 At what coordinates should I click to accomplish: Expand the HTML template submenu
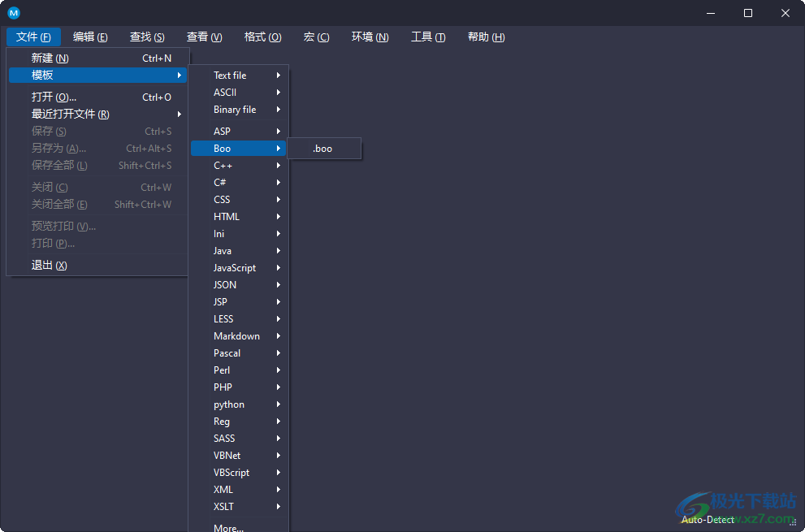click(239, 217)
